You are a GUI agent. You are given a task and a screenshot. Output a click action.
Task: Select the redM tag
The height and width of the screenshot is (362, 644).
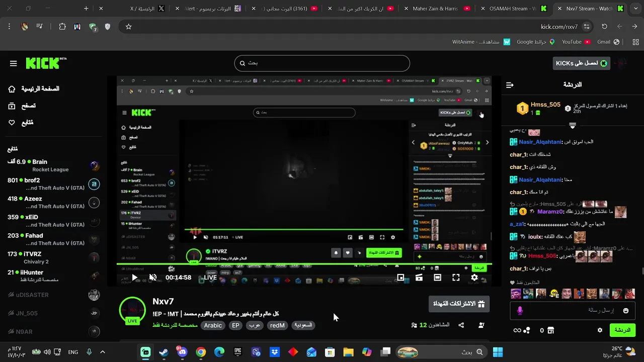277,325
